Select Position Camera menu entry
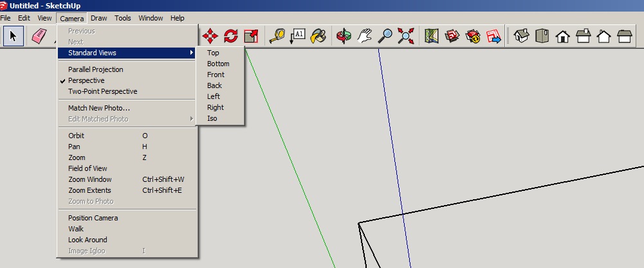 (127, 218)
